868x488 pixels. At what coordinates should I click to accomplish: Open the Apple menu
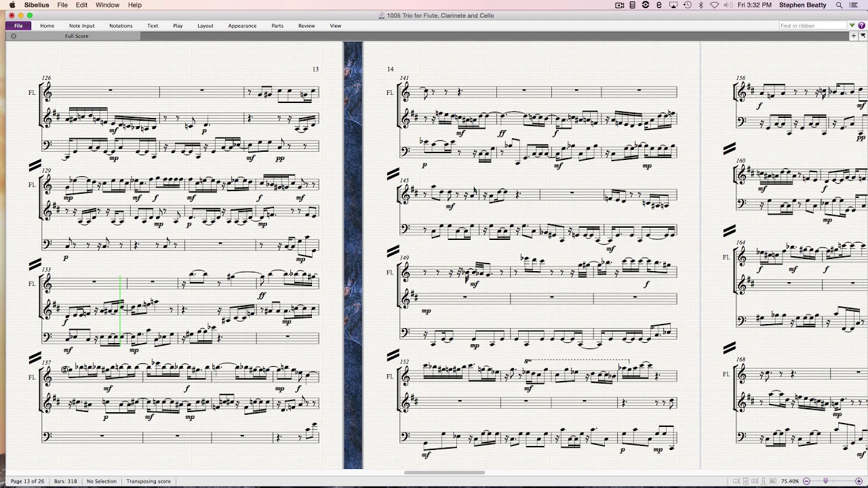(12, 5)
